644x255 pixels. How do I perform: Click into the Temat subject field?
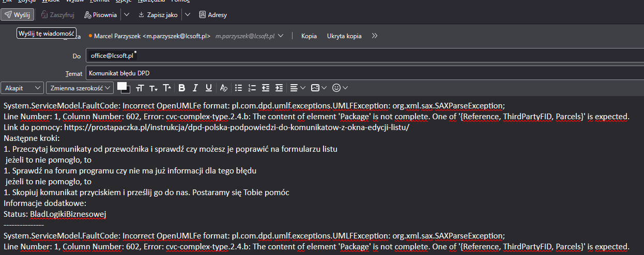[364, 73]
